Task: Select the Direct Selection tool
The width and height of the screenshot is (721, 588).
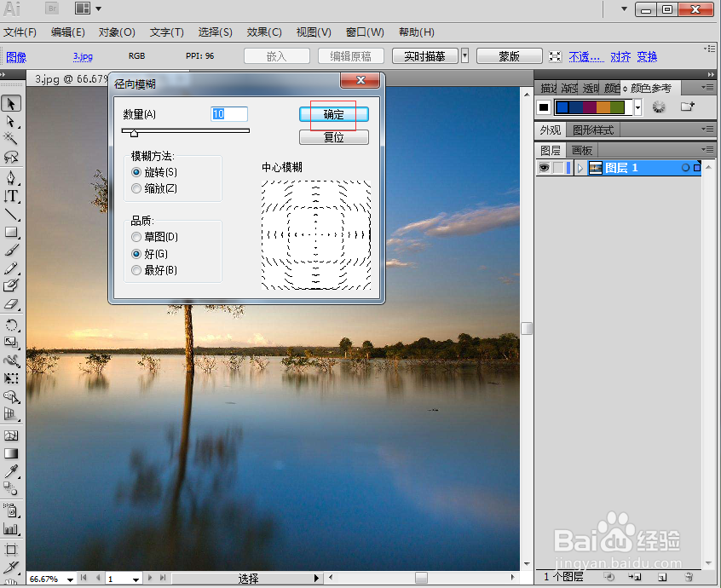Action: click(x=10, y=122)
